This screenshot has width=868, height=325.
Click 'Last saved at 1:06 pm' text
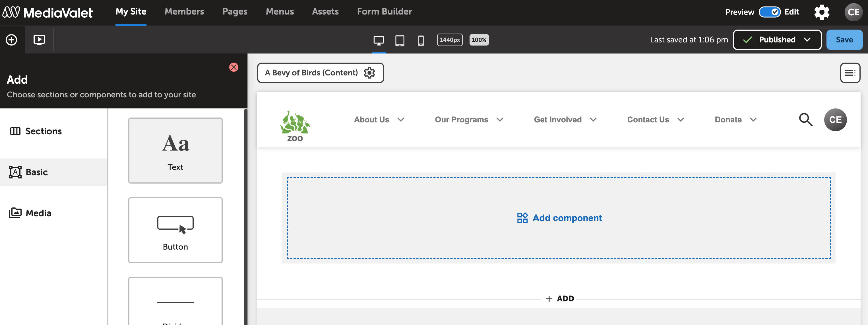(689, 40)
